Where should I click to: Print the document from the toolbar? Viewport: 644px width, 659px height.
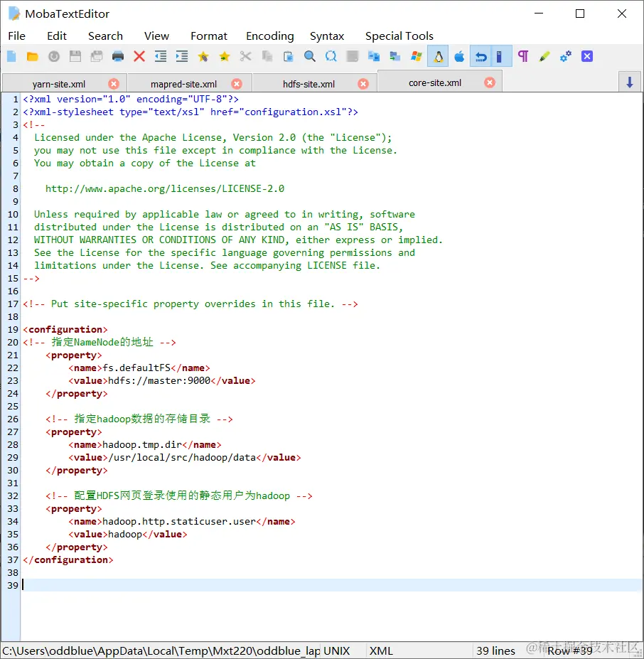[118, 56]
